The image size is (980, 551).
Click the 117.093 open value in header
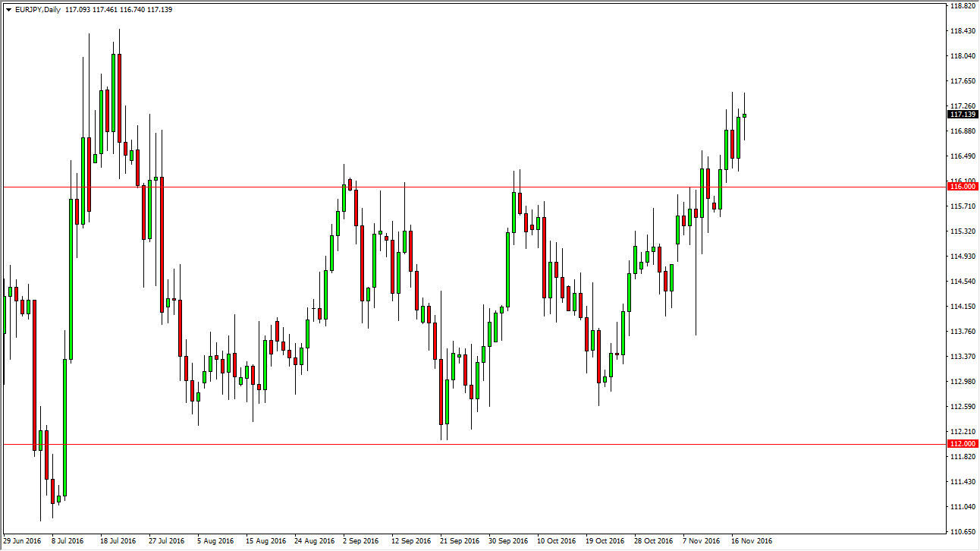[79, 10]
